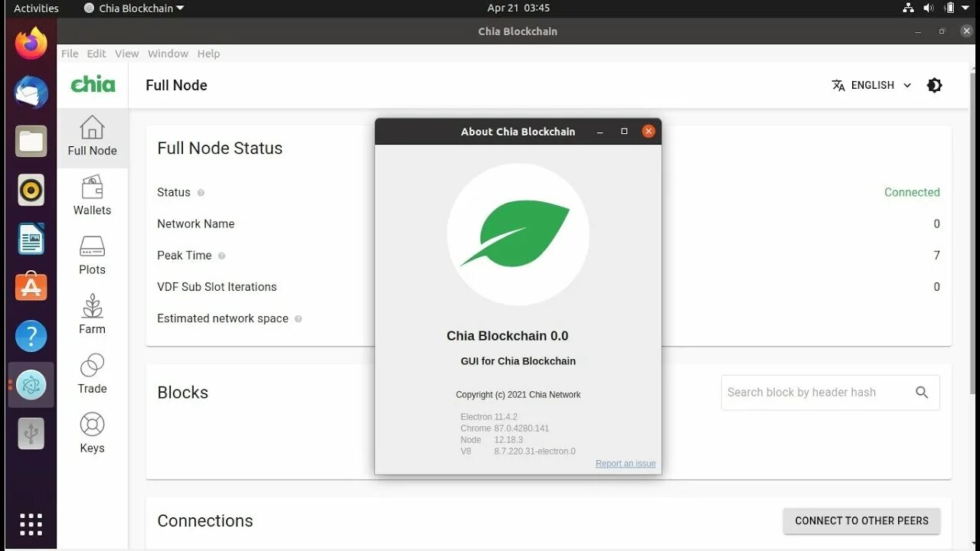Image resolution: width=980 pixels, height=551 pixels.
Task: Open Help from the dock
Action: (31, 336)
